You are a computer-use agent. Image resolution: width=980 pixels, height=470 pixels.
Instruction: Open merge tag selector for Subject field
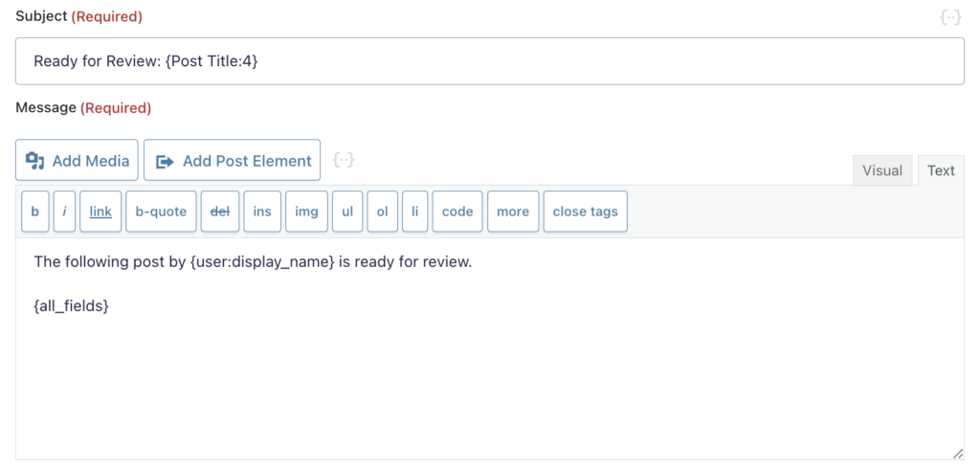coord(950,18)
